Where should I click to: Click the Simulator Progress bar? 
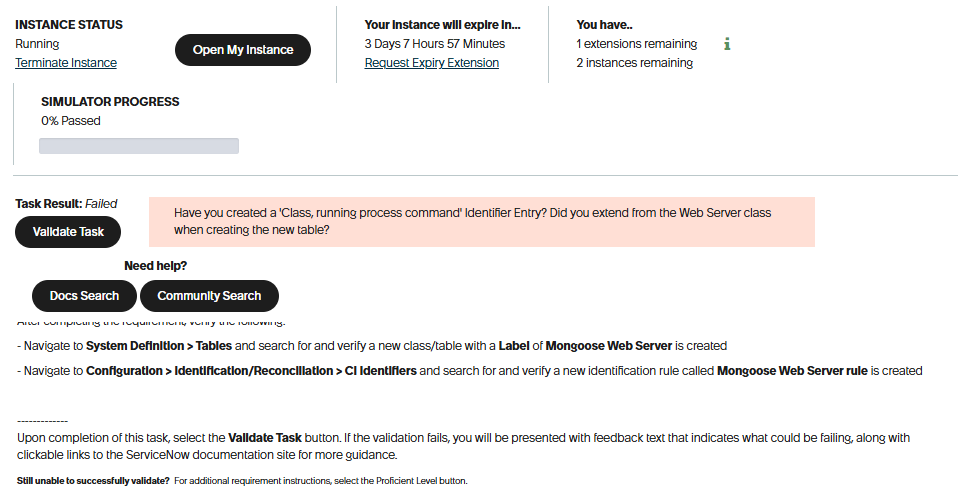[139, 146]
